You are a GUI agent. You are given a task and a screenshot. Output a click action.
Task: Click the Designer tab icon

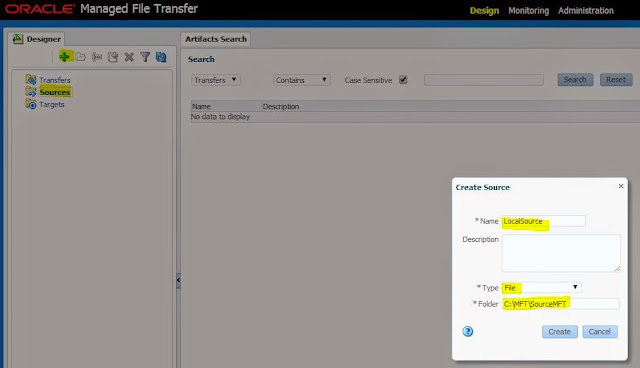tap(18, 39)
